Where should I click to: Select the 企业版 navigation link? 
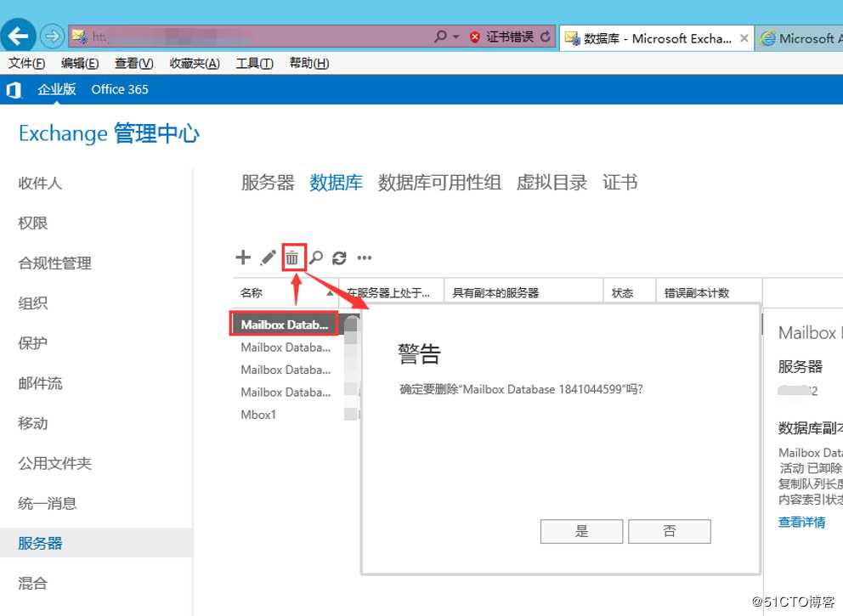pos(56,89)
